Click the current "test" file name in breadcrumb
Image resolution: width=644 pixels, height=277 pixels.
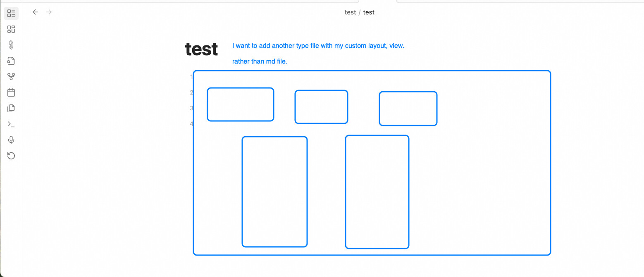(x=369, y=12)
